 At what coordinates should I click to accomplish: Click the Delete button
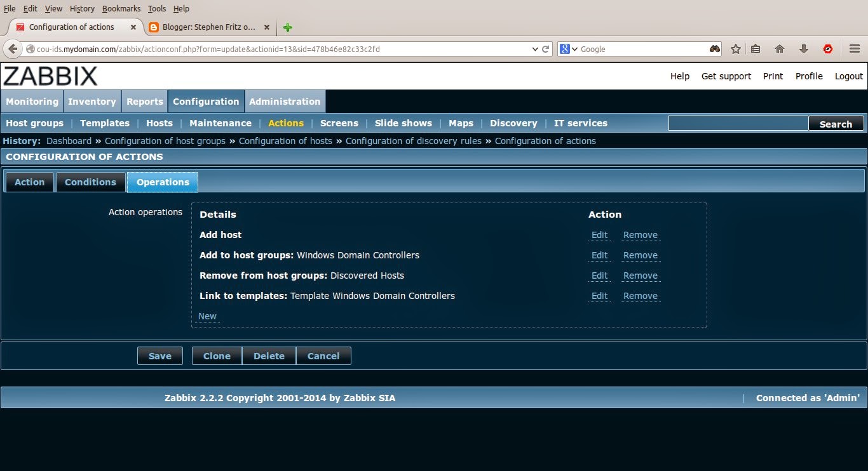click(x=269, y=356)
